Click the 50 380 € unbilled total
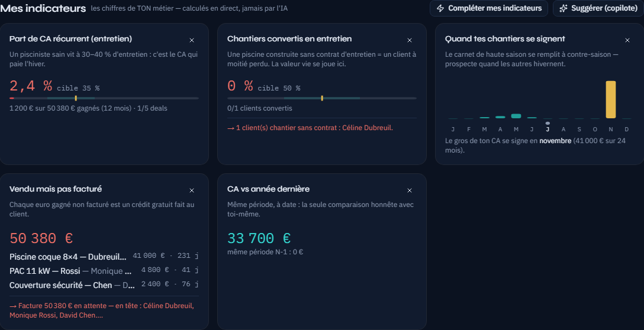 click(x=41, y=238)
